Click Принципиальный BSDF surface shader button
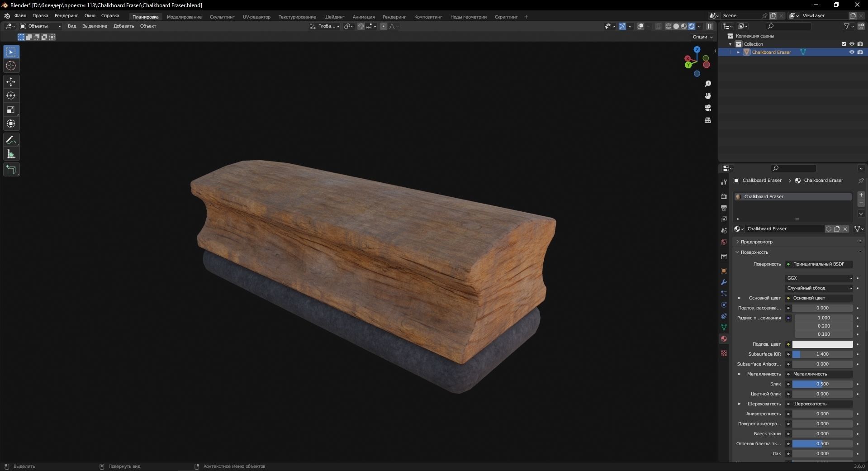The image size is (868, 471). [819, 264]
